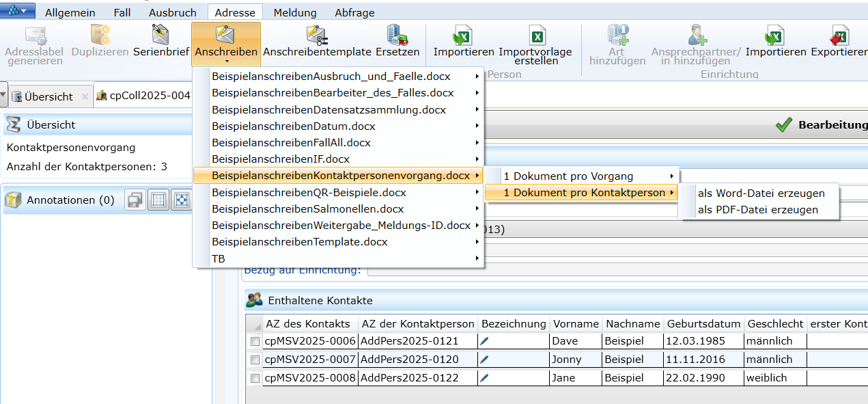Select als Word-Datei erzeugen option
This screenshot has width=868, height=404.
coord(761,193)
